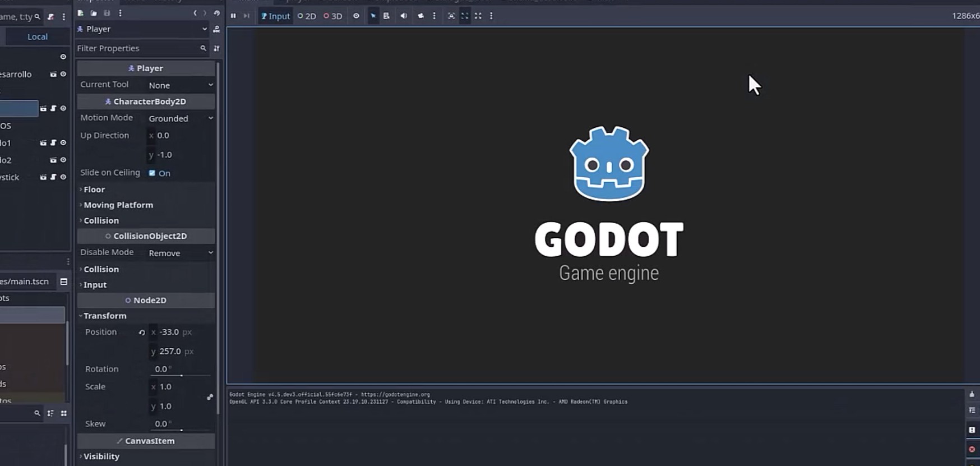
Task: Pause the running game in toolbar
Action: (x=233, y=16)
